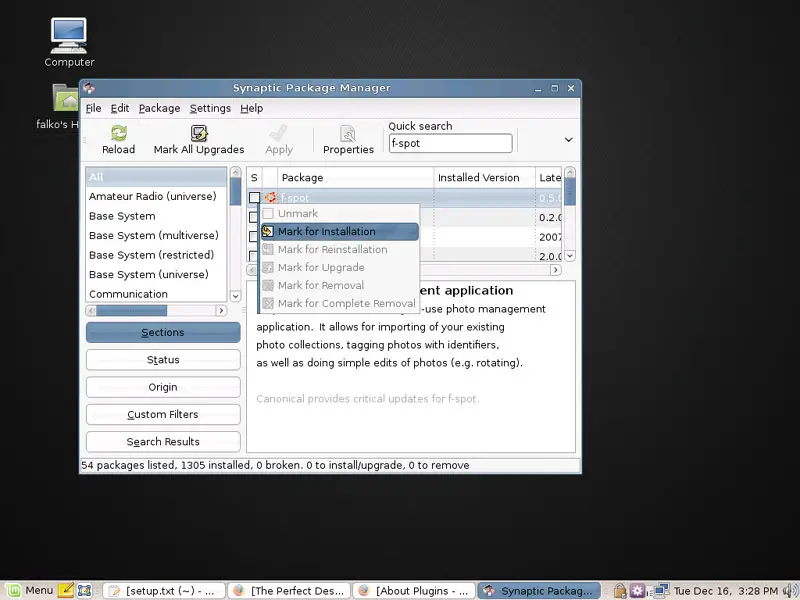Click the Origin filter button

click(x=163, y=387)
